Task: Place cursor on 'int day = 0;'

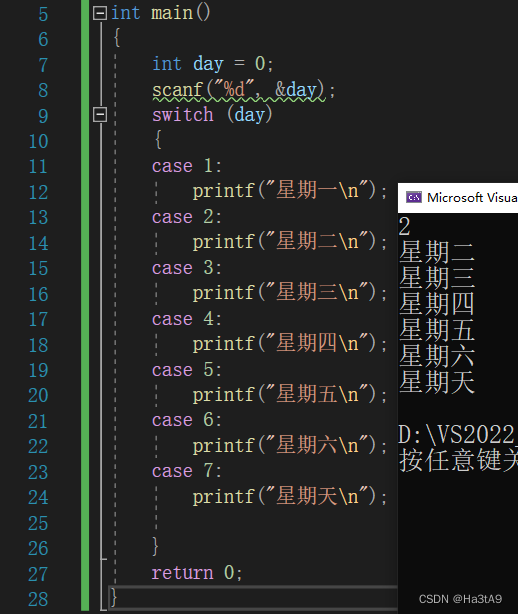Action: click(x=213, y=64)
